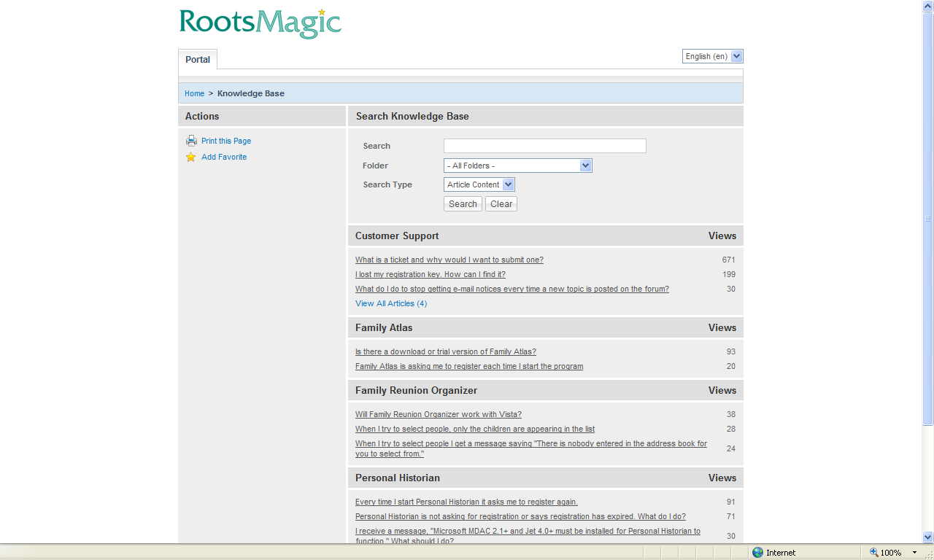Click the Internet text in the status bar
Image resolution: width=934 pixels, height=560 pixels.
point(781,553)
